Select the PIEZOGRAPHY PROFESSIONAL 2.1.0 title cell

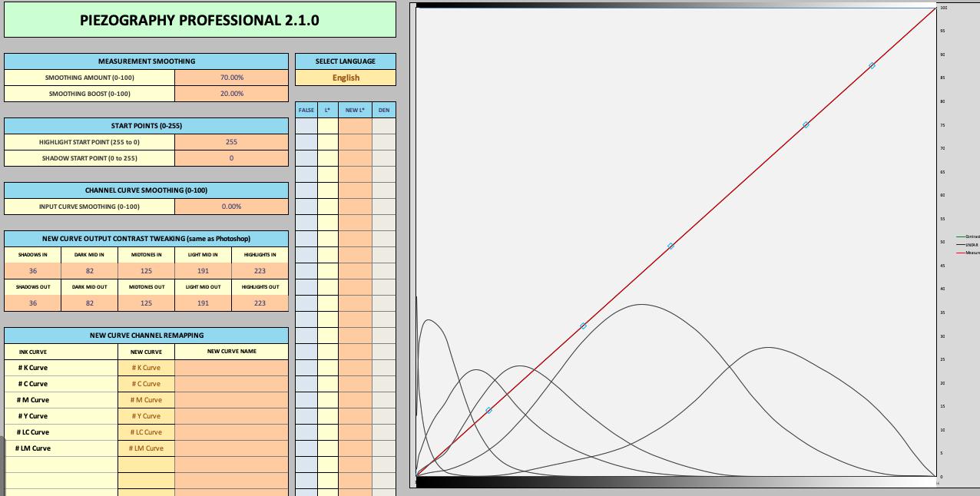pos(200,21)
